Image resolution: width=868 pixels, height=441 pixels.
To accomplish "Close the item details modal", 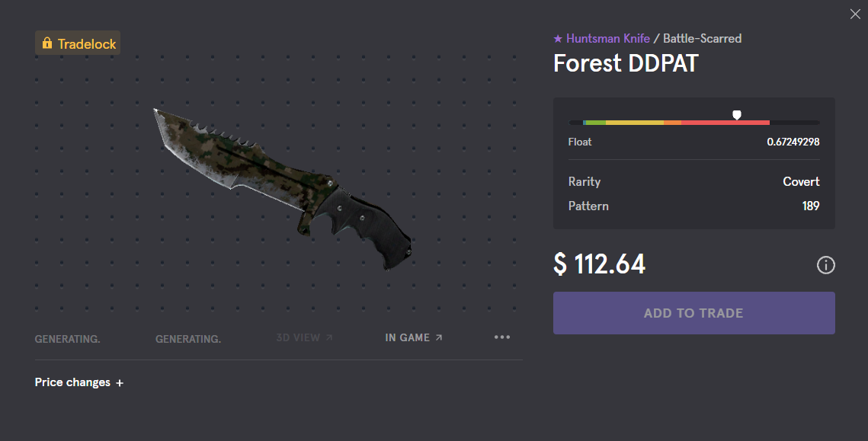I will tap(855, 14).
